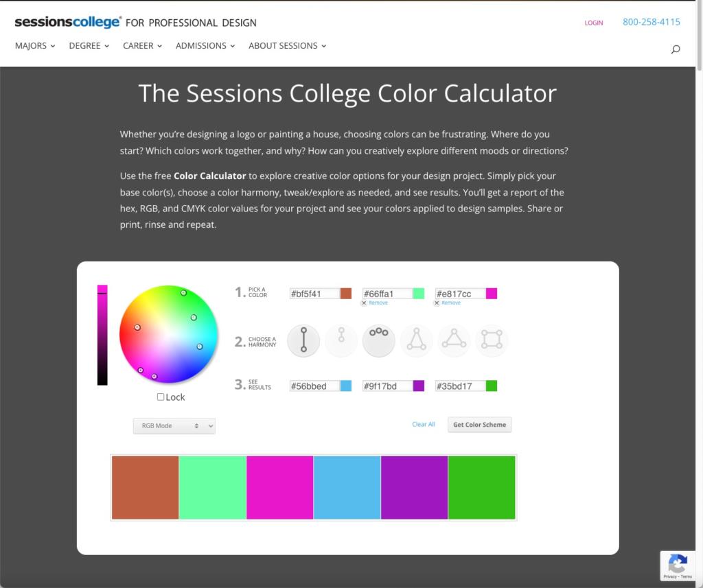Screen dimensions: 703x588
Task: Select the Tetradic square harmony icon
Action: (x=492, y=340)
